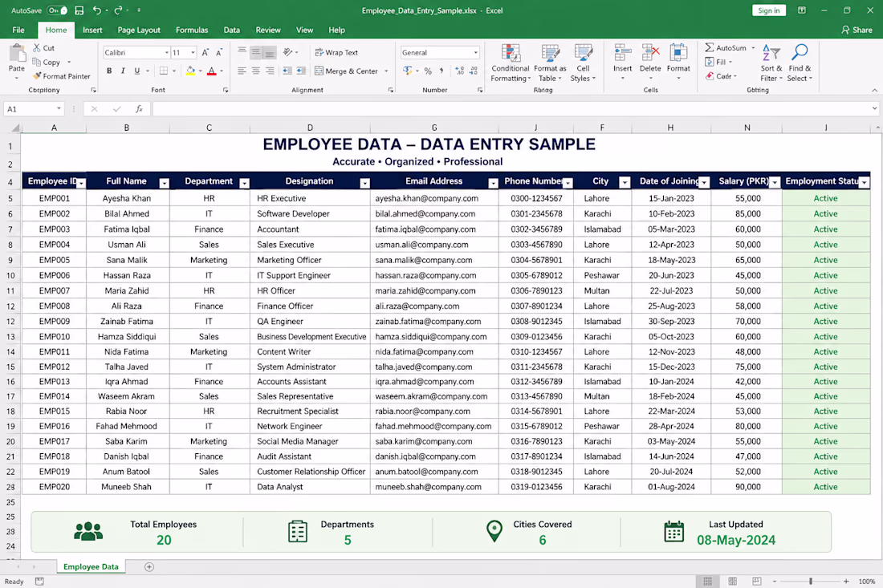This screenshot has width=883, height=588.
Task: Open Conditional Formatting
Action: tap(511, 63)
